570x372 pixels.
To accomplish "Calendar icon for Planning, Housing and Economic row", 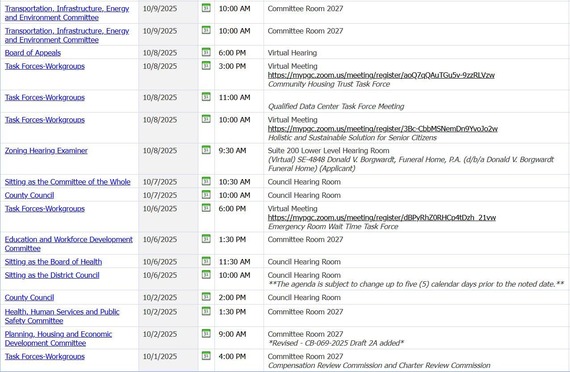I will (206, 333).
